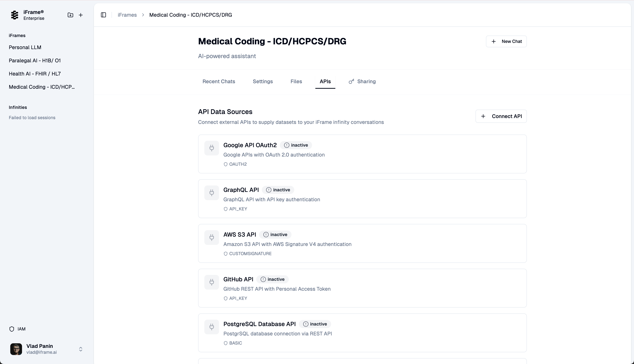Click the Infinities section heading
Screen dimensions: 634x364
[x=18, y=108]
